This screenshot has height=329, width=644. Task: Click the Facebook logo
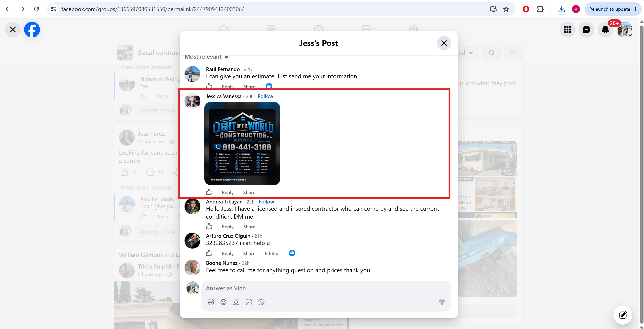(32, 30)
